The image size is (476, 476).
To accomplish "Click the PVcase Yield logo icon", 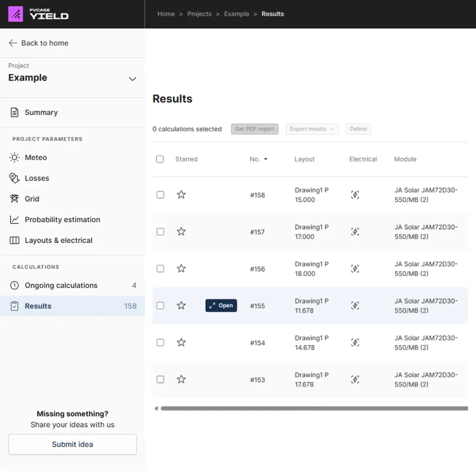I will 16,14.
